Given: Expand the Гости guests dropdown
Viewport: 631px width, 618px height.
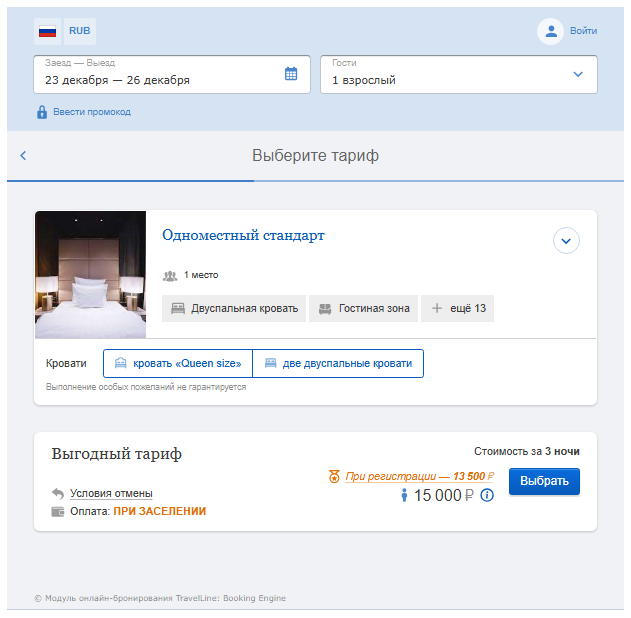Looking at the screenshot, I should (459, 74).
